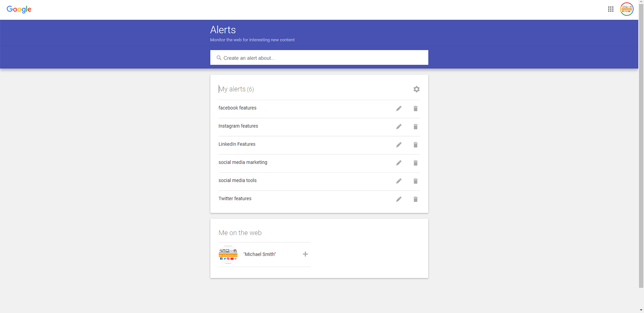The width and height of the screenshot is (644, 313).
Task: Delete the social media tools alert
Action: pos(415,181)
